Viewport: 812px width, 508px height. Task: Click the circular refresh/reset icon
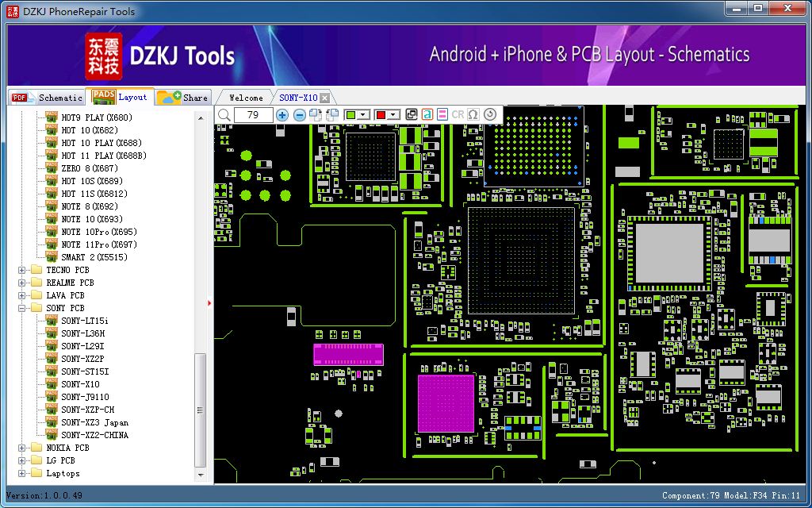click(x=490, y=114)
